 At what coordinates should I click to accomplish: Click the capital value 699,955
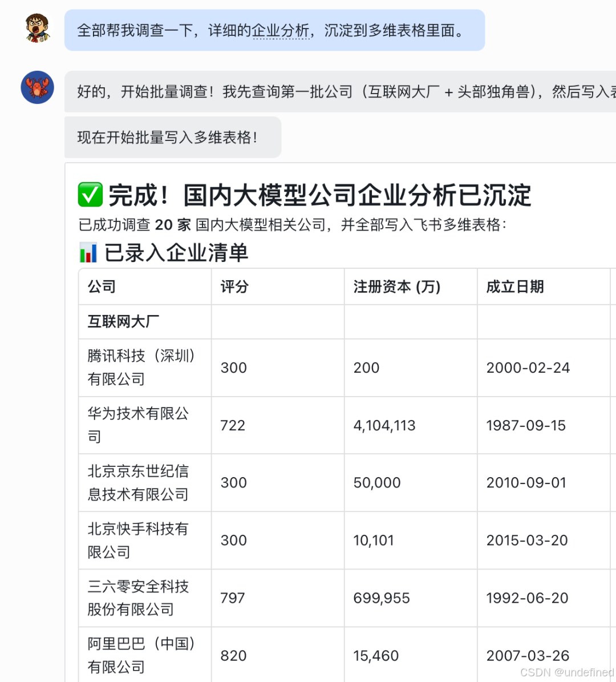381,598
